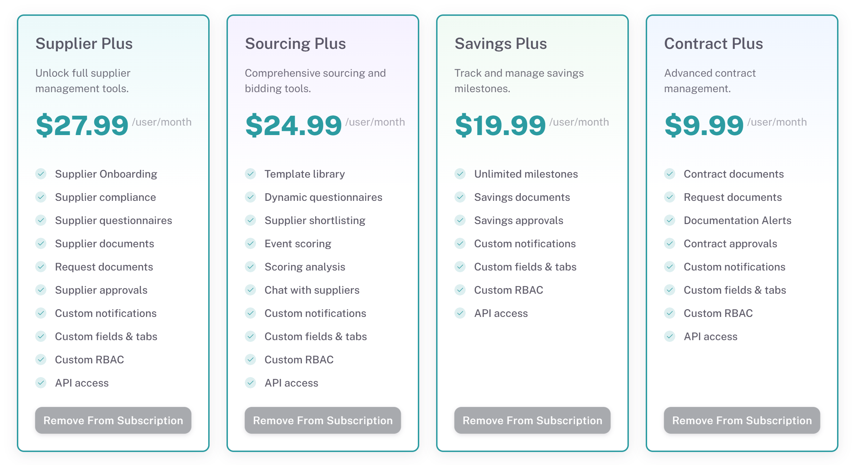Remove Contract Plus from subscription
This screenshot has height=465, width=868.
coord(742,420)
